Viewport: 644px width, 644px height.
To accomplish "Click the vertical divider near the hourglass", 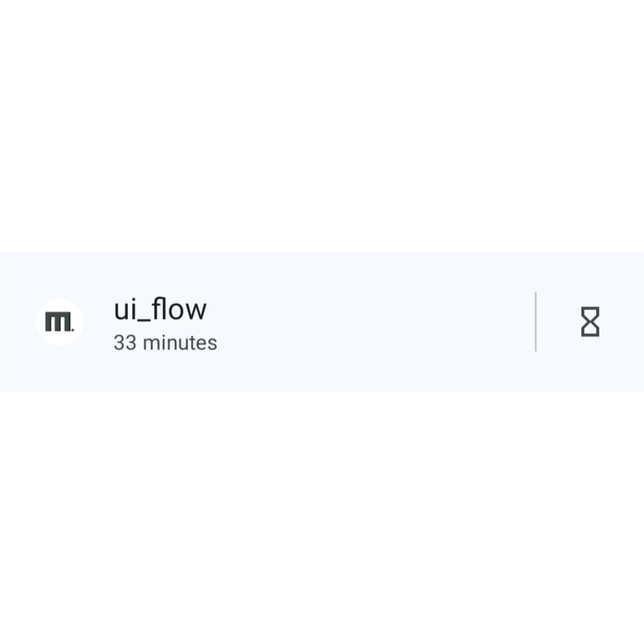I will pyautogui.click(x=536, y=322).
